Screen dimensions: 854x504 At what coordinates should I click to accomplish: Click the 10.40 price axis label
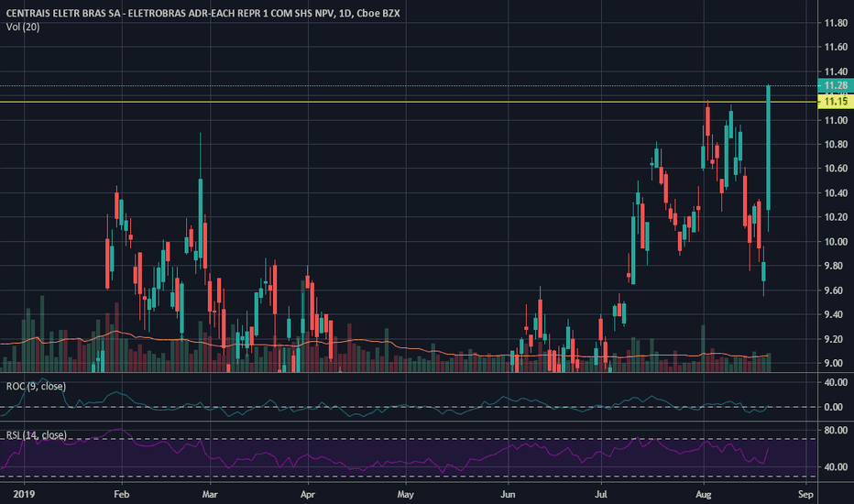coord(836,192)
